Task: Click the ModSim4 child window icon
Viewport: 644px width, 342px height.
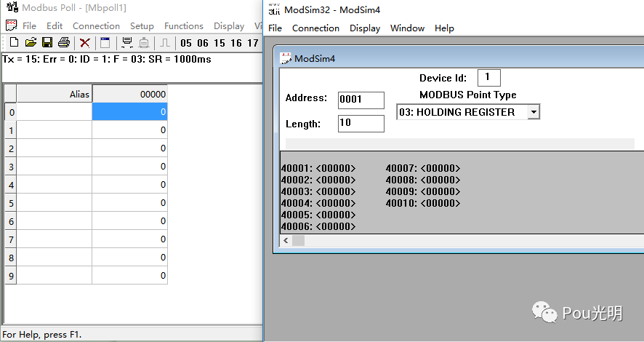Action: click(286, 58)
